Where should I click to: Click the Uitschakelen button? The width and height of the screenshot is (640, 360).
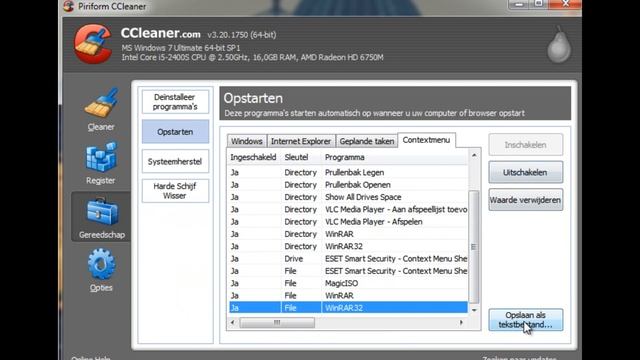pos(526,173)
